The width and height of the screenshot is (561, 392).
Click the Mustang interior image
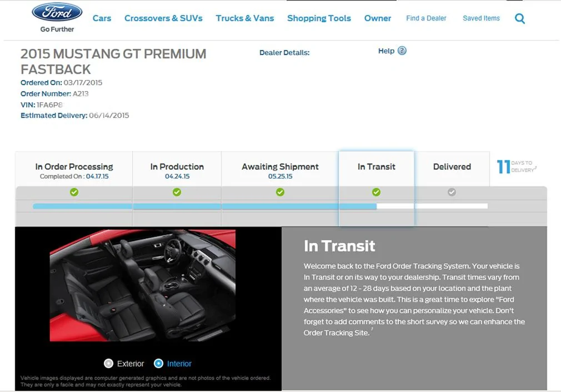tap(142, 285)
